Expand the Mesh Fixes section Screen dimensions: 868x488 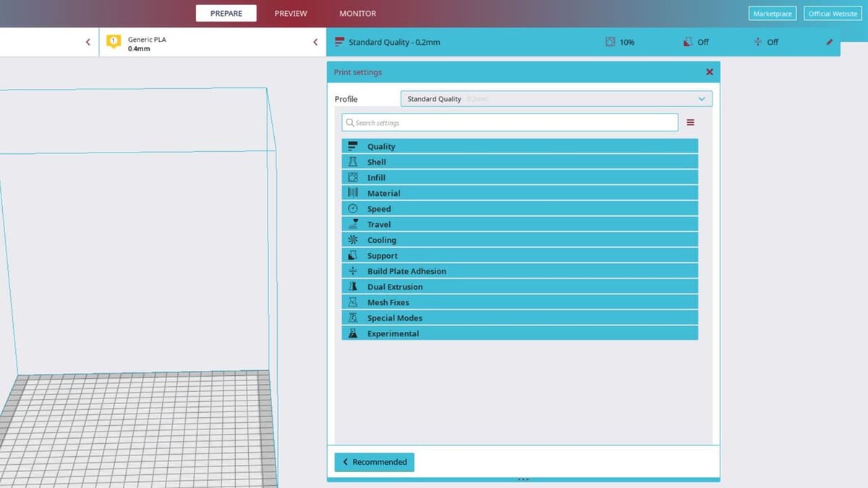coord(520,302)
